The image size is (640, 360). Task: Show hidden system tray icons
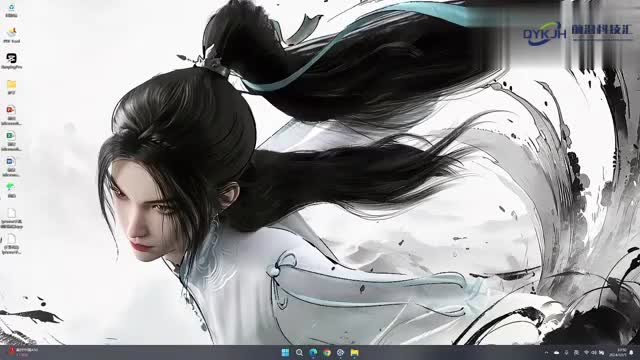coord(547,352)
